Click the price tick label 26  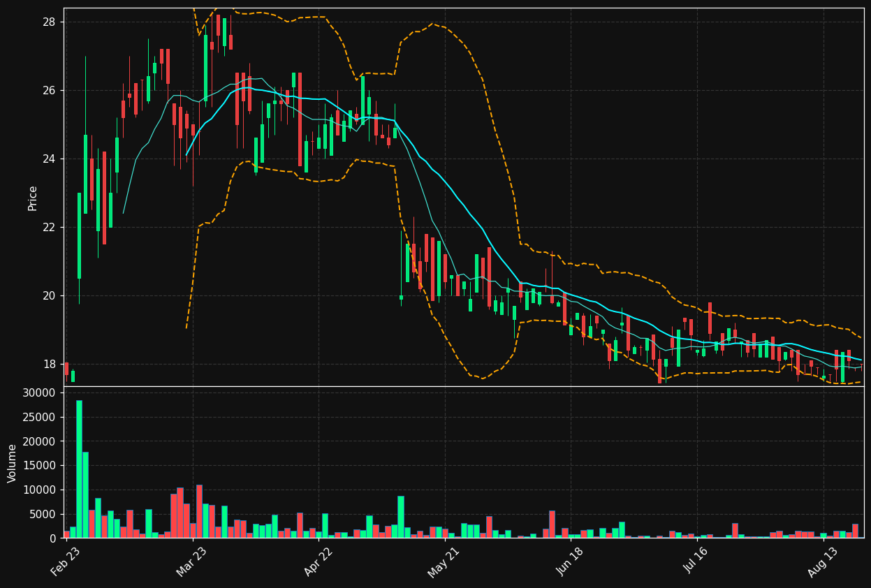49,91
